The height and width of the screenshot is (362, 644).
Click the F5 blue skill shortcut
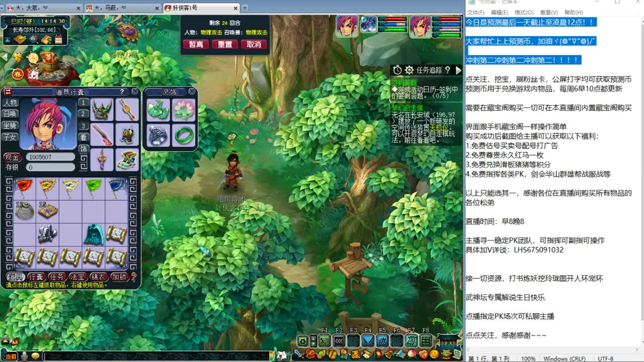pyautogui.click(x=382, y=341)
